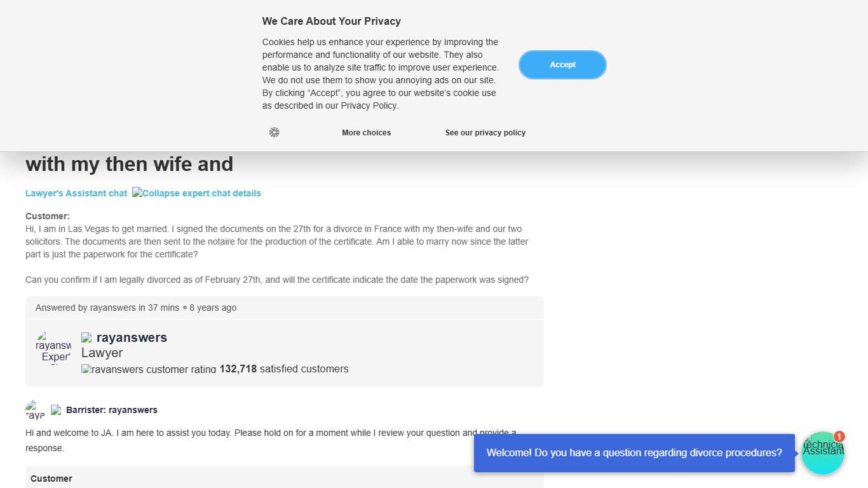The height and width of the screenshot is (488, 868).
Task: Open the Welcome divorce procedures chat bubble
Action: (634, 453)
